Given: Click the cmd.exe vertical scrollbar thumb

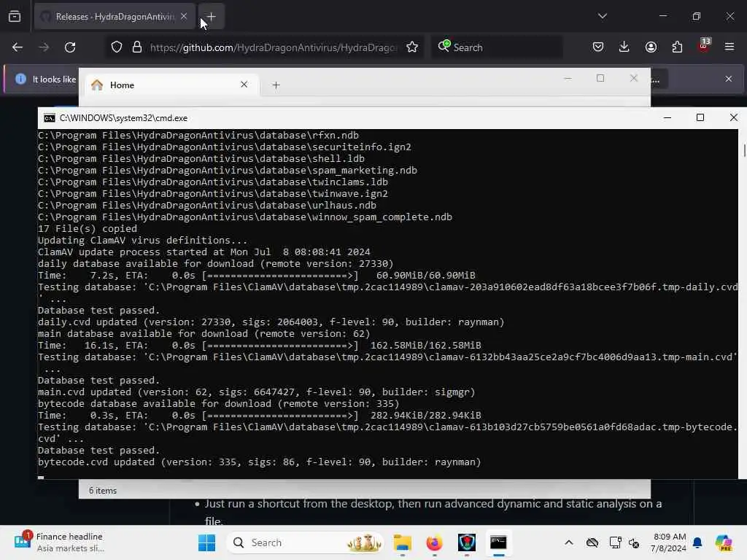Looking at the screenshot, I should tap(744, 150).
